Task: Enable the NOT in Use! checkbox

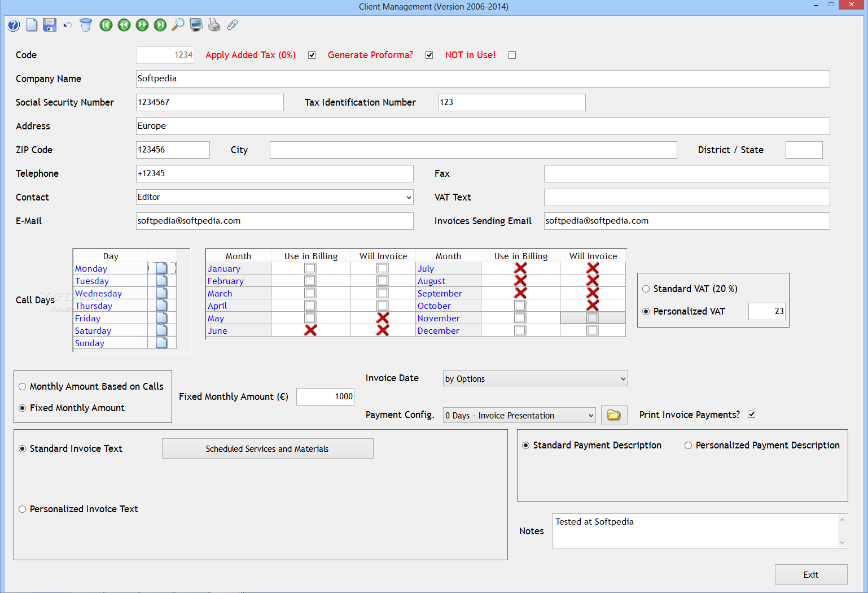Action: point(512,55)
